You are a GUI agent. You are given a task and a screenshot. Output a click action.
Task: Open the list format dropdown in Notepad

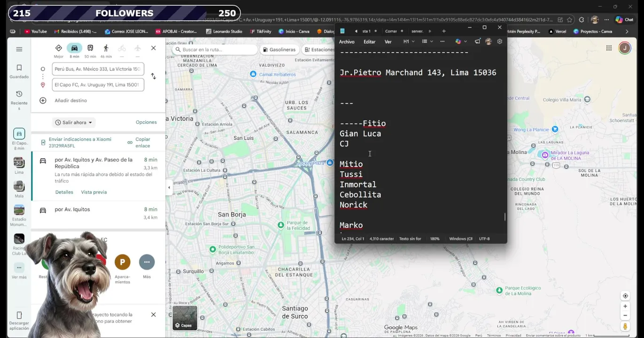427,42
